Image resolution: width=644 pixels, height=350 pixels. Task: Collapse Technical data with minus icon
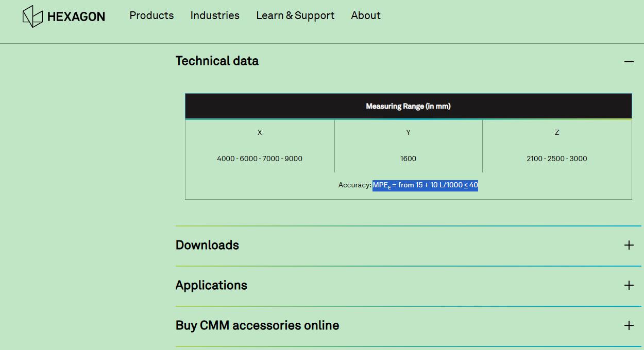point(629,62)
